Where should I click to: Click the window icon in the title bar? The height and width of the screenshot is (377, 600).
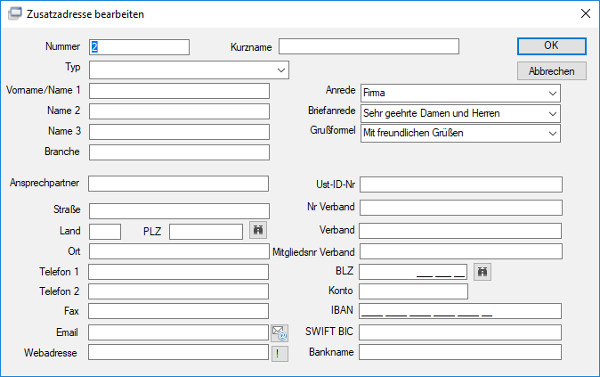point(15,13)
